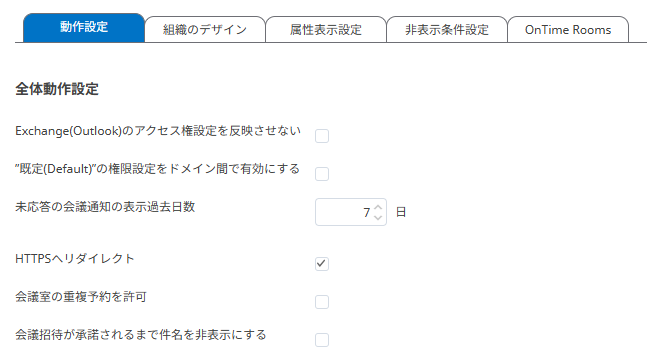Click the 全体動作設定 section heading
This screenshot has width=647, height=362.
point(57,89)
